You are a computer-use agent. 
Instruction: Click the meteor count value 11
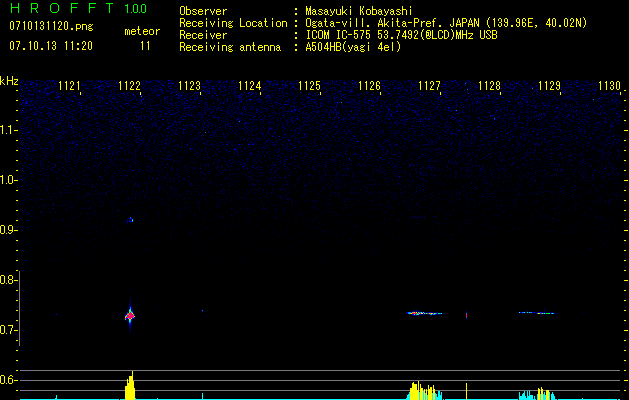(145, 46)
